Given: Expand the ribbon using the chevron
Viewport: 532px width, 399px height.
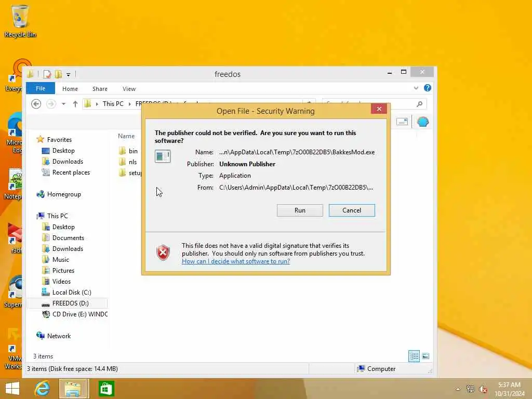Looking at the screenshot, I should [x=416, y=88].
